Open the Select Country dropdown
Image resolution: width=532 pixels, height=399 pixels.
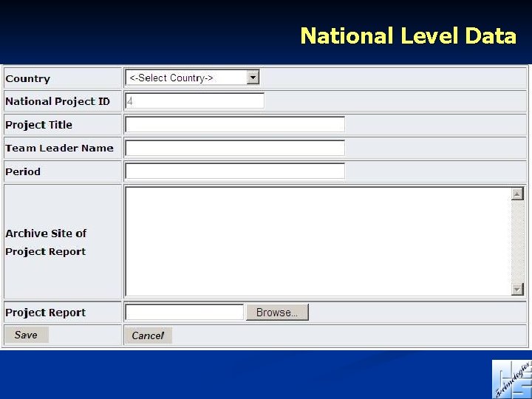pyautogui.click(x=192, y=78)
